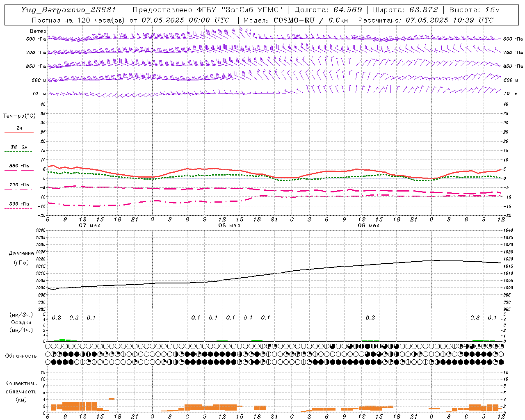This screenshot has width=525, height=420.
Task: Select the '850 гПа' temperature legend entry
Action: click(x=19, y=166)
